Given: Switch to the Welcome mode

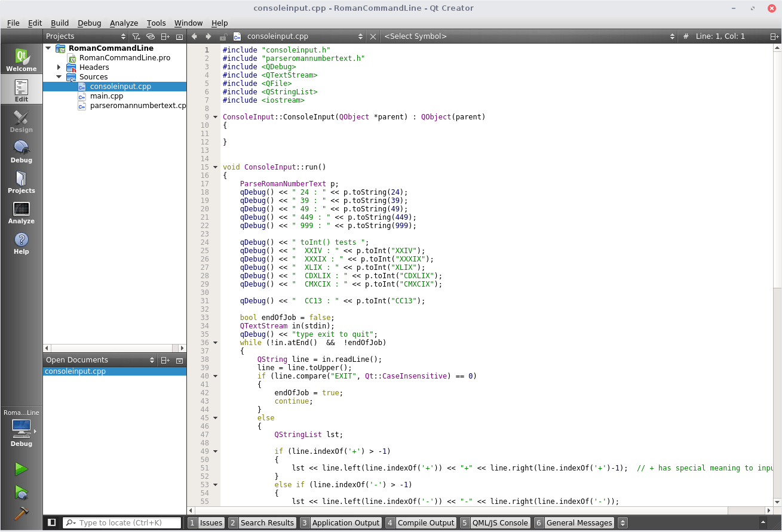Looking at the screenshot, I should pyautogui.click(x=22, y=59).
